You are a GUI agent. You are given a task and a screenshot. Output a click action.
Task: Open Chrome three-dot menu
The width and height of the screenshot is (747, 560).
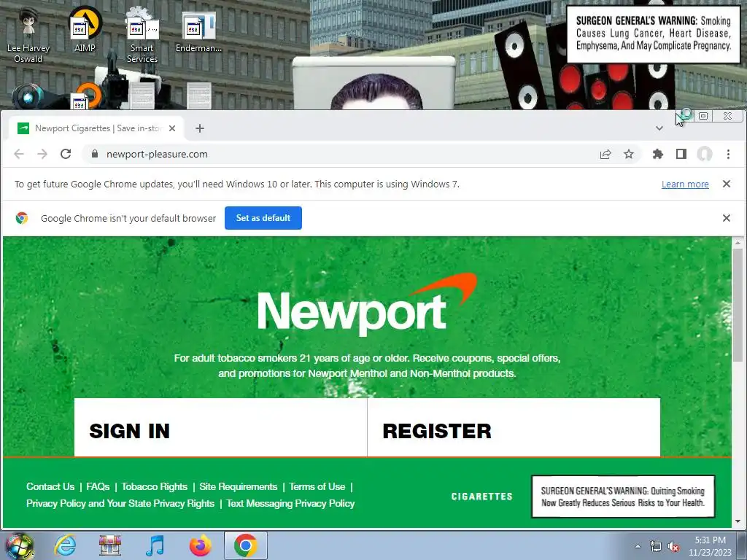tap(728, 154)
